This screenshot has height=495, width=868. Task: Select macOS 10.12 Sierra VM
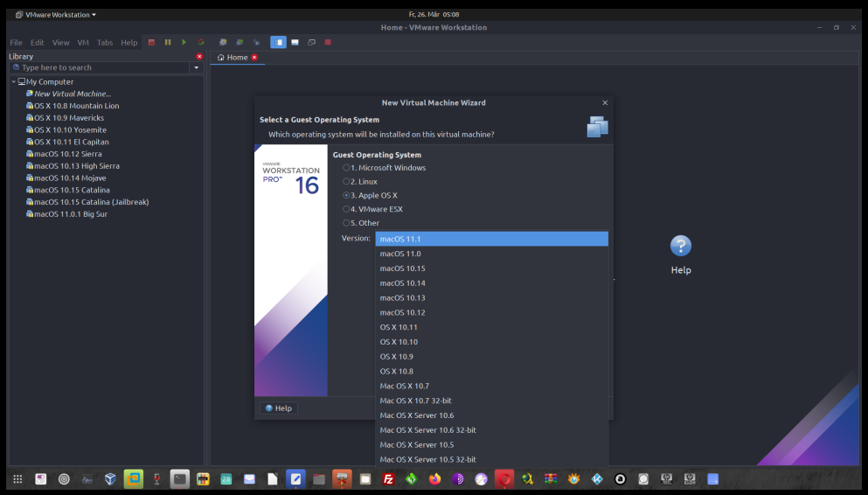click(64, 154)
